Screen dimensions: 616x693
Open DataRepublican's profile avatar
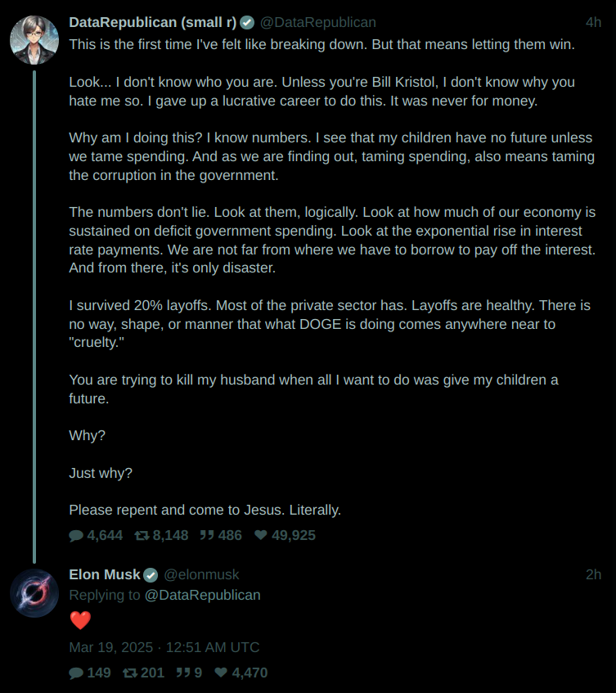pos(34,40)
